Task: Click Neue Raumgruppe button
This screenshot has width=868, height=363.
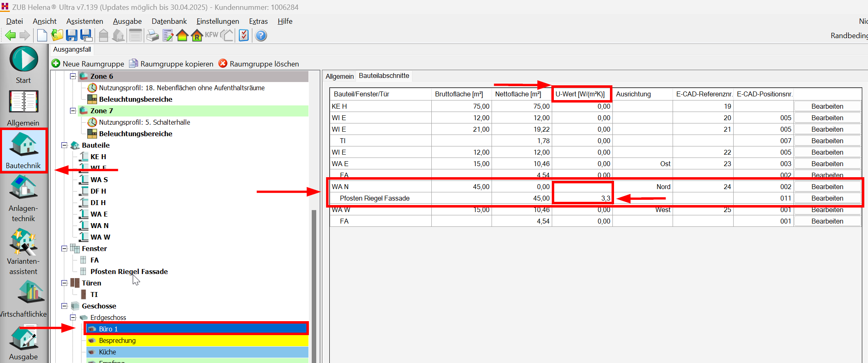Action: (88, 64)
